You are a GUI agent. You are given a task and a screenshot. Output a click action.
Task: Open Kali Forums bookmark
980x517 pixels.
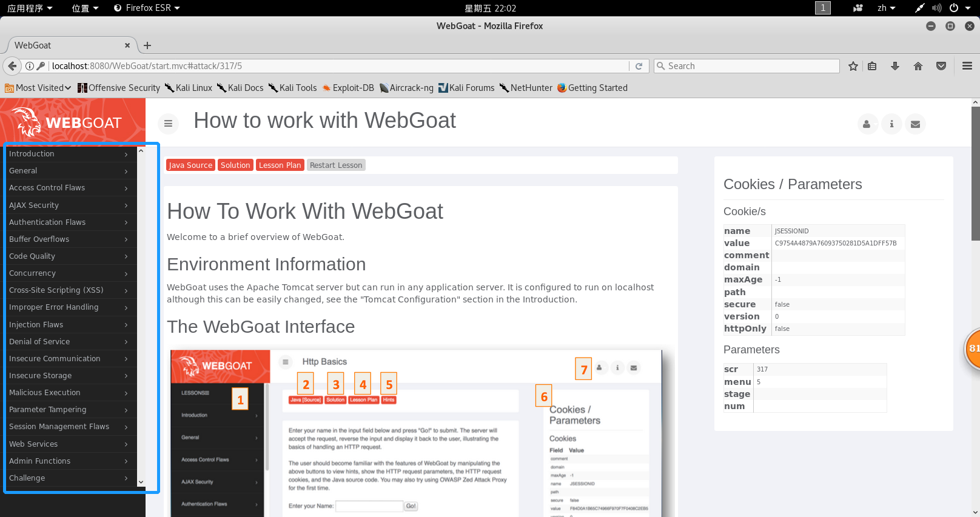[x=466, y=88]
